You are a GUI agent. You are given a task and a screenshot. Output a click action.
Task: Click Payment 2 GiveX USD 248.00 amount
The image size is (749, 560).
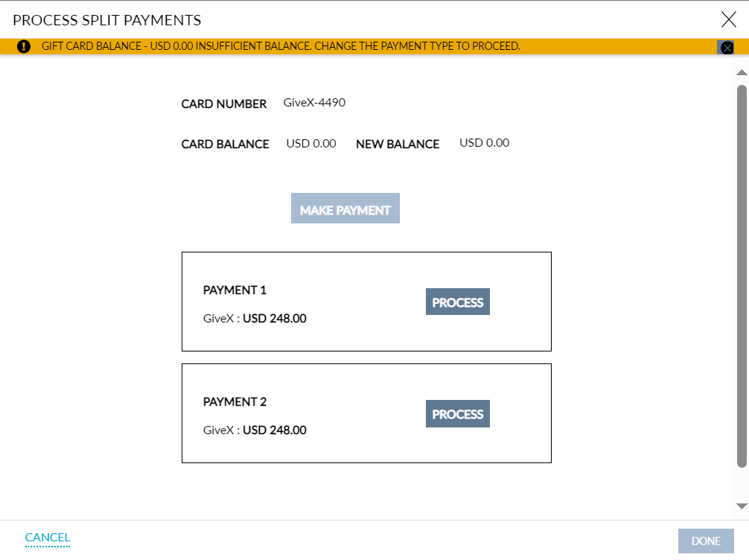pos(255,430)
